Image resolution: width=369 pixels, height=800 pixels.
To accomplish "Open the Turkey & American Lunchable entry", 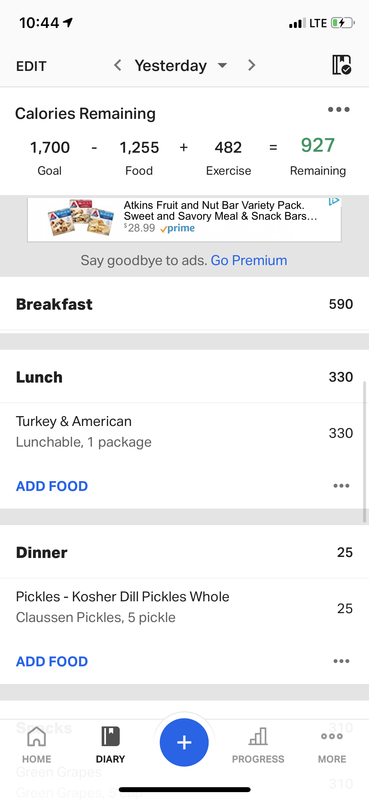I will [184, 432].
